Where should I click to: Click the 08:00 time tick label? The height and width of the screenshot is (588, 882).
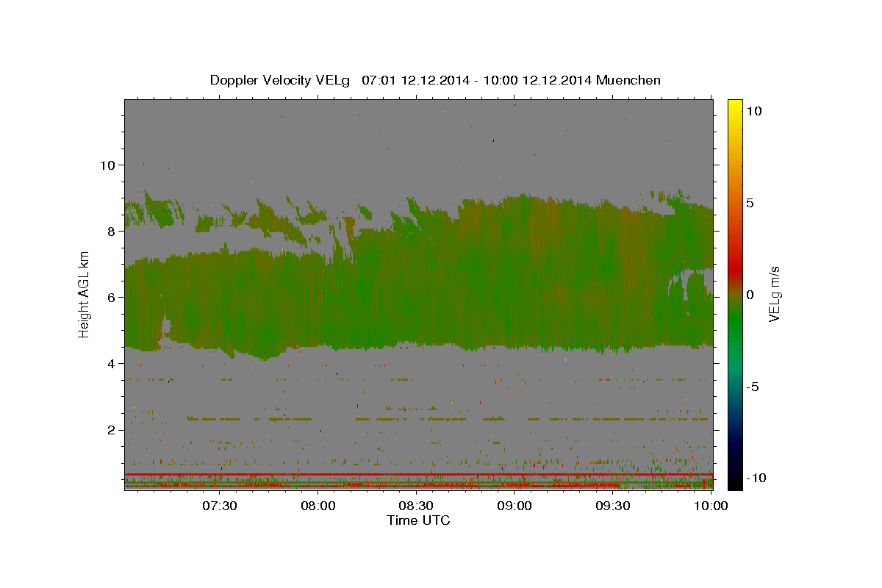pyautogui.click(x=318, y=506)
